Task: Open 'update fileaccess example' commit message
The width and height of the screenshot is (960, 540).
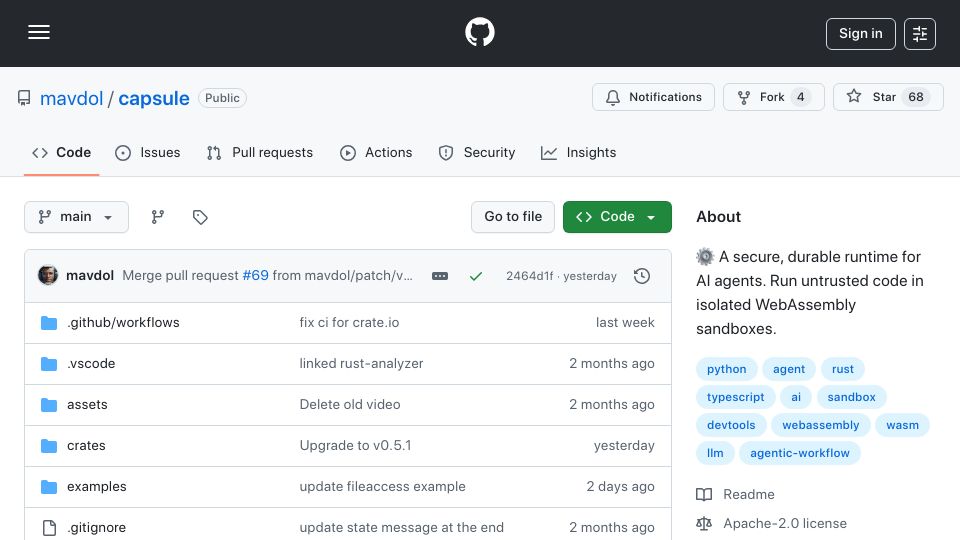Action: (383, 487)
